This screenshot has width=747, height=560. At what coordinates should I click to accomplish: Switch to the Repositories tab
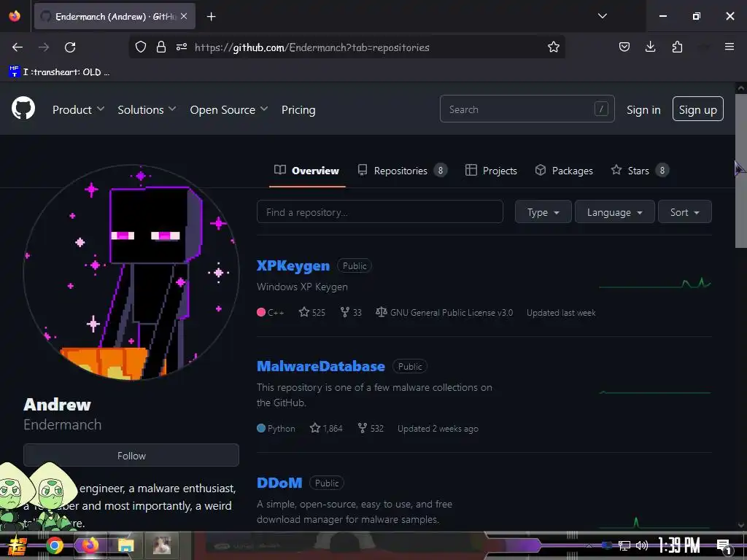click(403, 171)
